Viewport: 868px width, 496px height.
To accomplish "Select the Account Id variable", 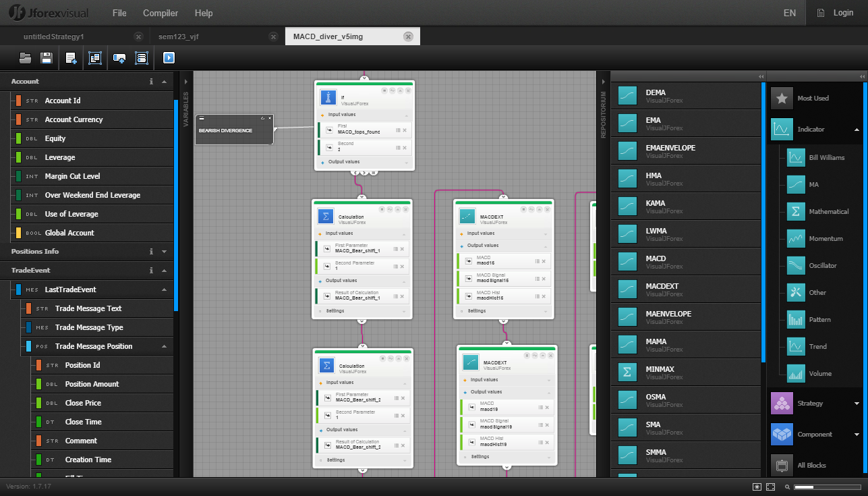I will pos(93,101).
